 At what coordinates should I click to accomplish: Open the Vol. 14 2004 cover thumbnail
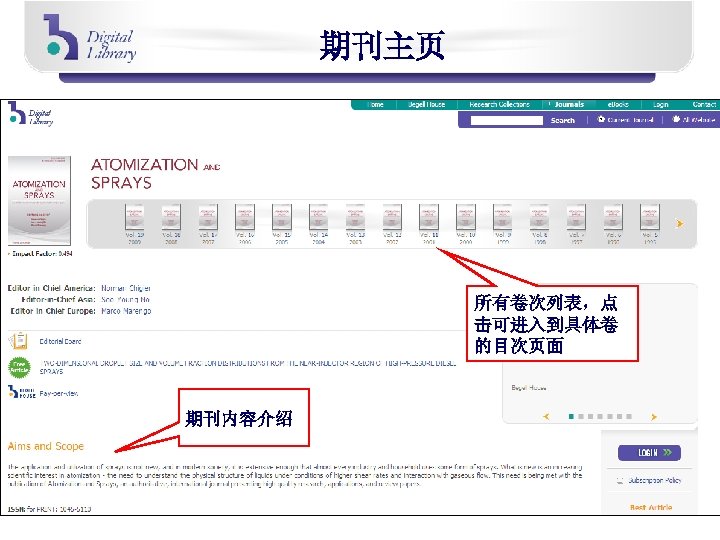[x=318, y=217]
